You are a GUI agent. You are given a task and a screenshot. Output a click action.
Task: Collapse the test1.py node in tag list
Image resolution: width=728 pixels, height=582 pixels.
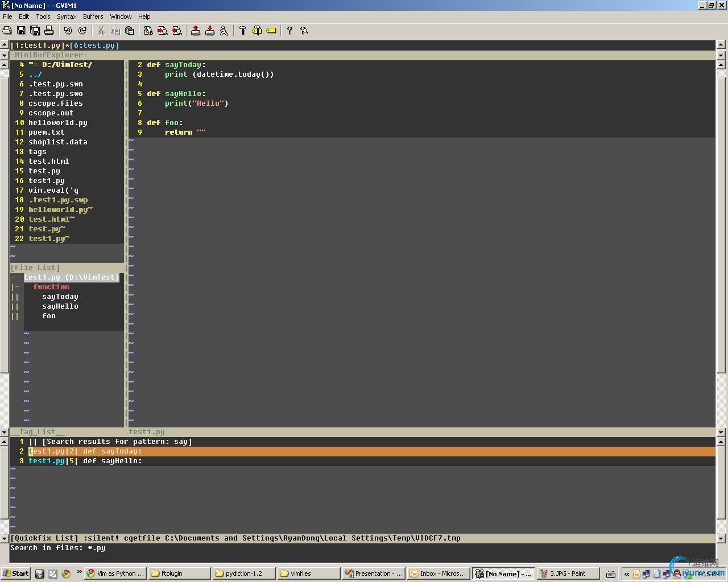point(13,277)
